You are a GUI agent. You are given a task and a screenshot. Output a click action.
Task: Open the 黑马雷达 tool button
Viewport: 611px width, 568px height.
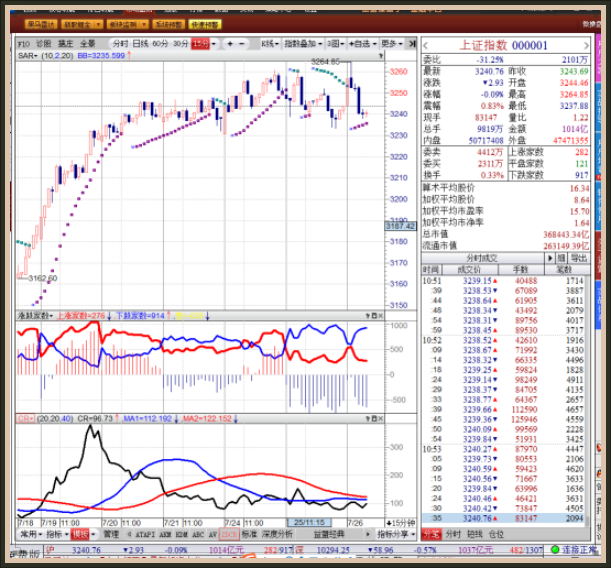(41, 25)
